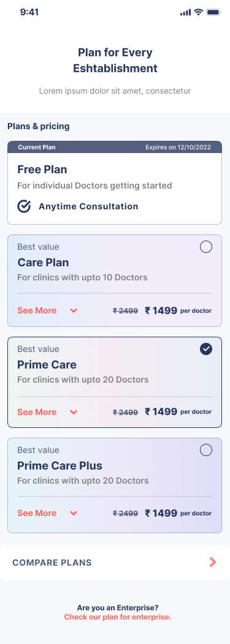Click See More text under Prime Care
Viewport: 230px width, 644px height.
pyautogui.click(x=37, y=412)
